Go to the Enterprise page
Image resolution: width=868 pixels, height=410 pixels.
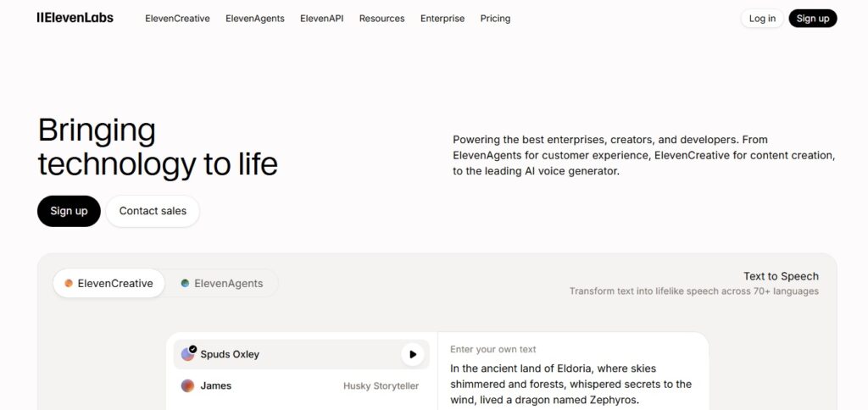coord(442,19)
